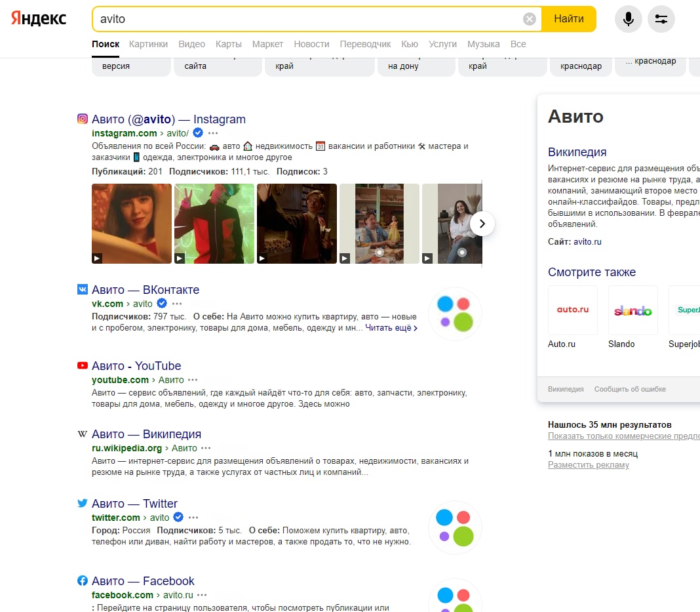Click the Avito logo next to Twitter result
Screen dimensions: 700x612
[x=455, y=527]
